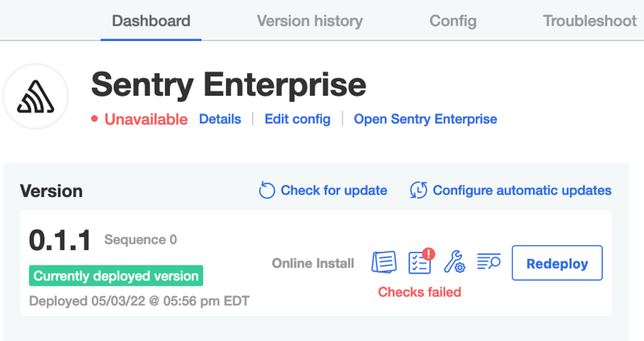The height and width of the screenshot is (341, 644).
Task: Click the Details link
Action: [x=220, y=119]
